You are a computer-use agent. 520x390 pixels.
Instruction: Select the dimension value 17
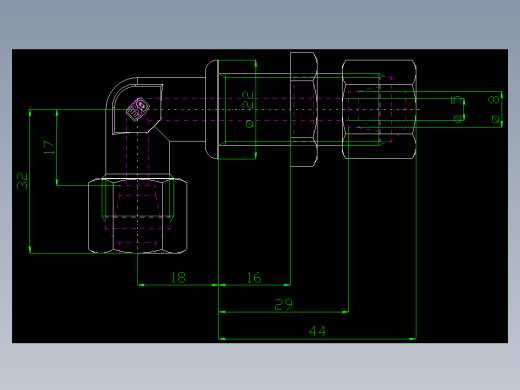click(x=49, y=147)
